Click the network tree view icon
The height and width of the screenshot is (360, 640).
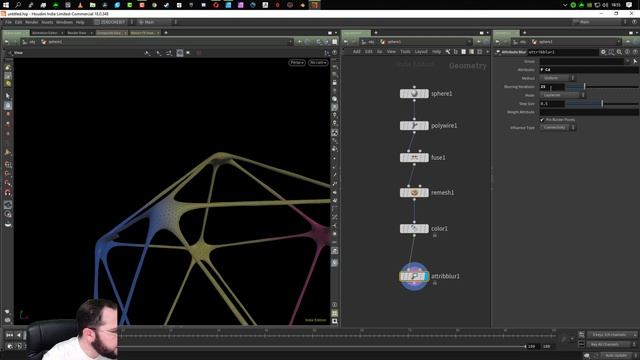(x=456, y=52)
